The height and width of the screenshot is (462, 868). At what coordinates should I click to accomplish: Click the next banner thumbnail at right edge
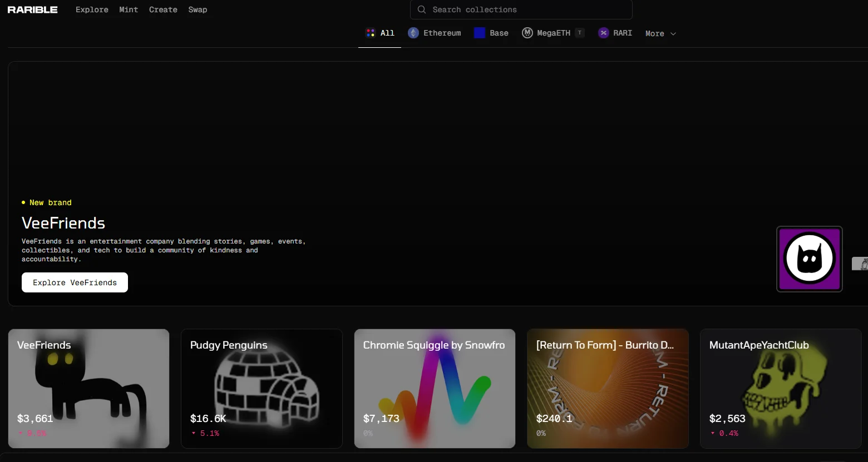pyautogui.click(x=860, y=264)
